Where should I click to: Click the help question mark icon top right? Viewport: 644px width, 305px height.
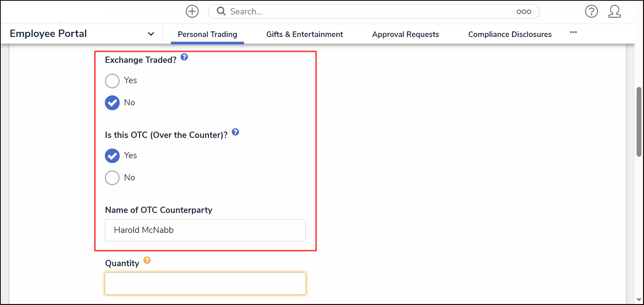591,11
